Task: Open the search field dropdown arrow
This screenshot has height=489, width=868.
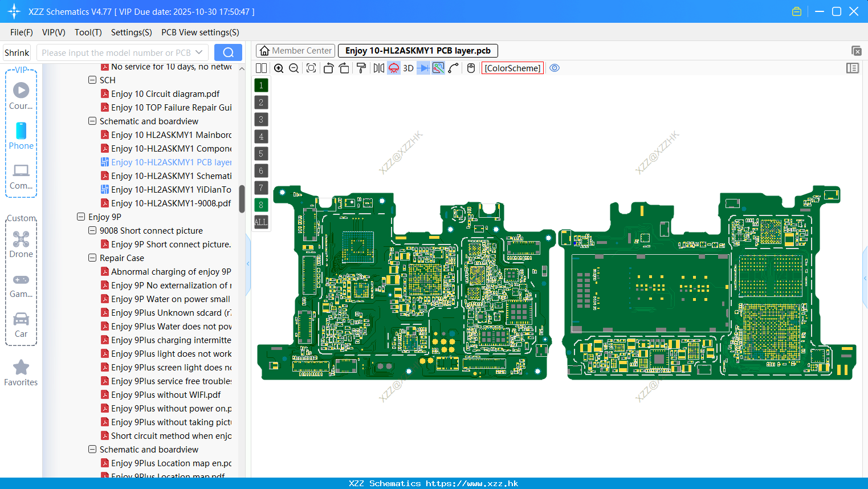Action: click(x=199, y=52)
